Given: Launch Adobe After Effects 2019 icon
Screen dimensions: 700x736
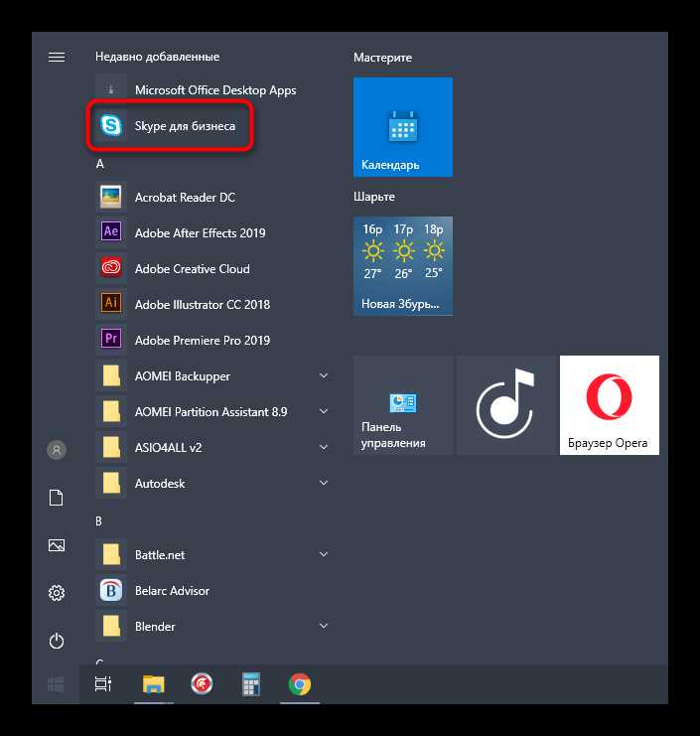Looking at the screenshot, I should pyautogui.click(x=111, y=232).
